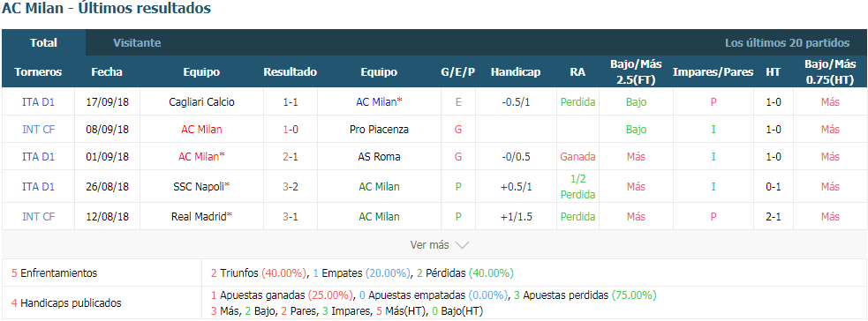Open the AS Roma team link
Viewport: 868px width, 321px height.
[x=379, y=156]
